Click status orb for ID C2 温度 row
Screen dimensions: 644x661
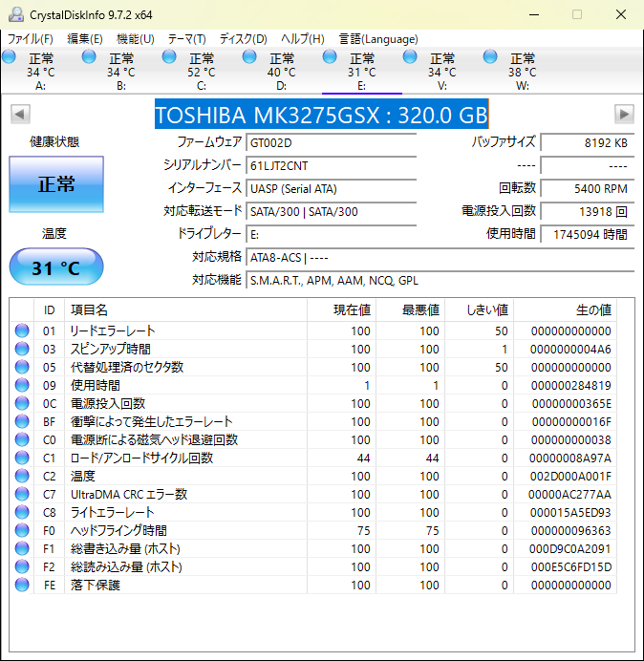pyautogui.click(x=22, y=476)
